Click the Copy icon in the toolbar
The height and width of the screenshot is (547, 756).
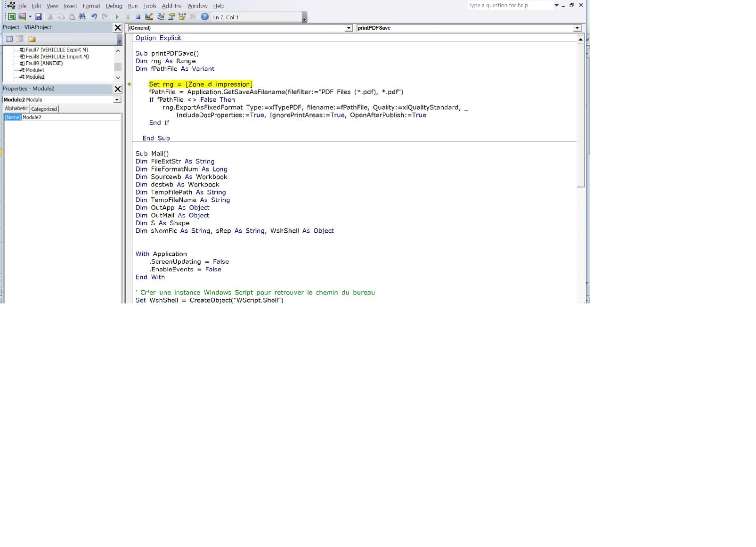61,17
